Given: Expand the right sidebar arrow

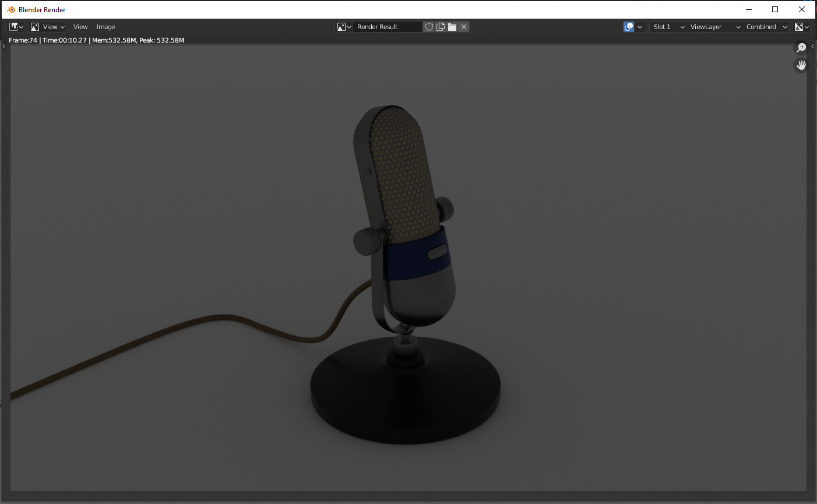Looking at the screenshot, I should tap(813, 47).
